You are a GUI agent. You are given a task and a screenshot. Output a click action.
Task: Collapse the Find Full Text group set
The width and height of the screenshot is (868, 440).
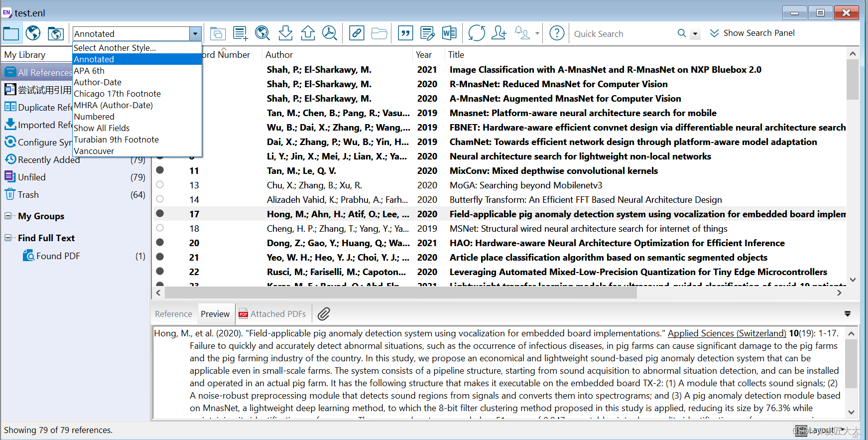pos(8,238)
